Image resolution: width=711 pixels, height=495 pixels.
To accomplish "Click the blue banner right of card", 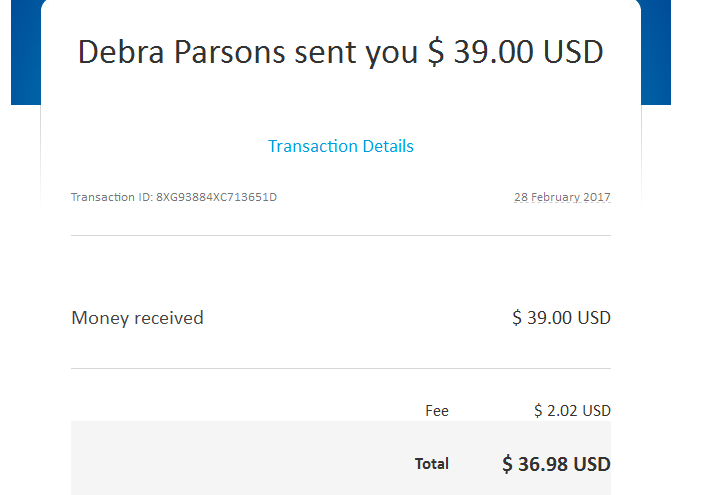I will [x=656, y=52].
